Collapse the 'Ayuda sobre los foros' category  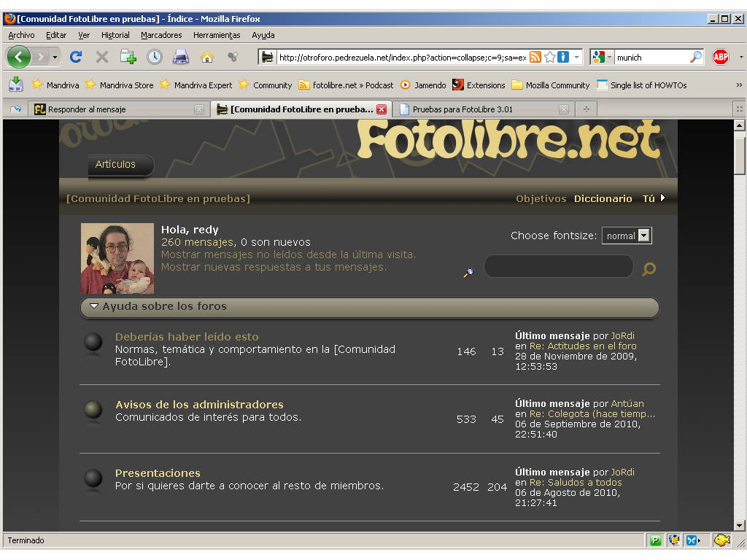(x=94, y=306)
